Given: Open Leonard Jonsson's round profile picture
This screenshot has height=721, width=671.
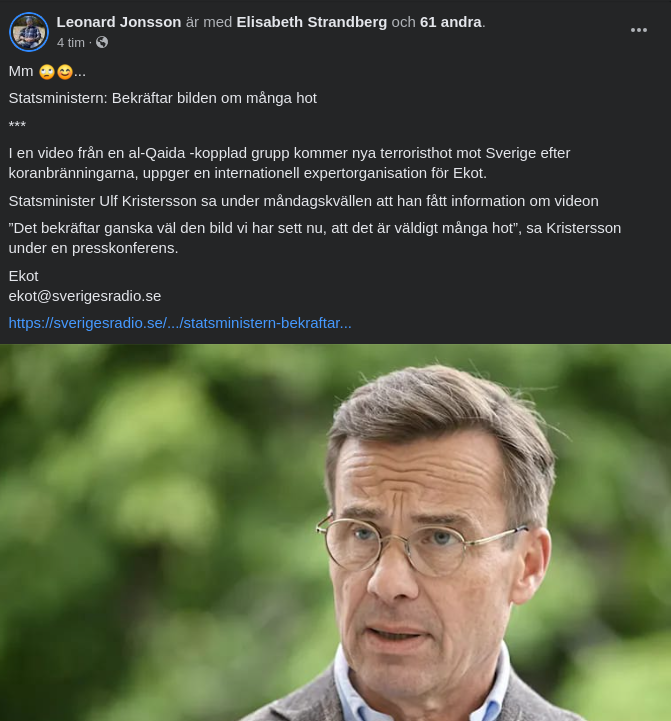Looking at the screenshot, I should (x=29, y=32).
